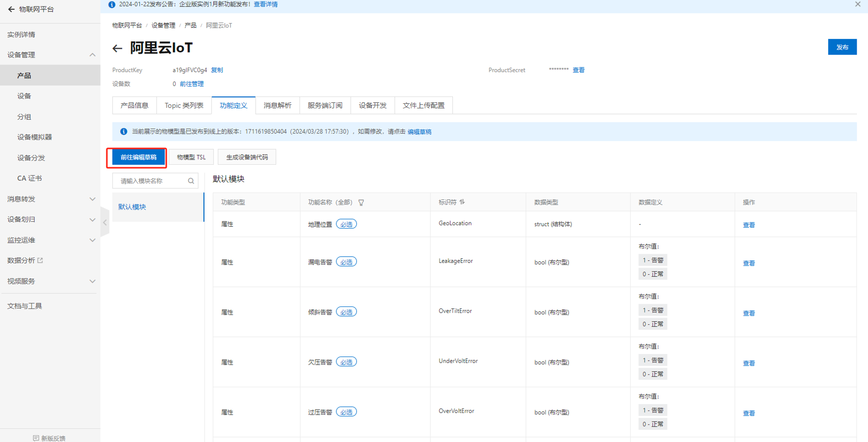This screenshot has width=868, height=442.
Task: Click the 默认模块 section heading
Action: 229,179
